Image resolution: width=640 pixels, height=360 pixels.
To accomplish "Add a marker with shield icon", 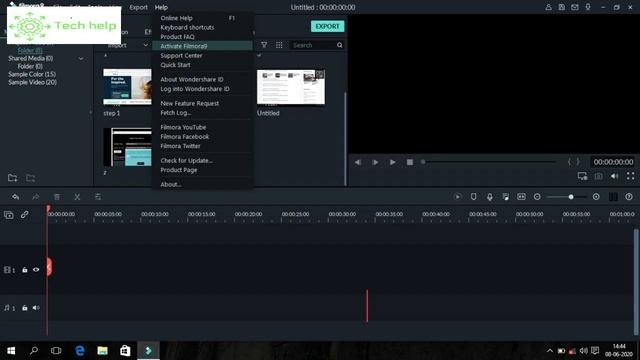I will pyautogui.click(x=473, y=197).
